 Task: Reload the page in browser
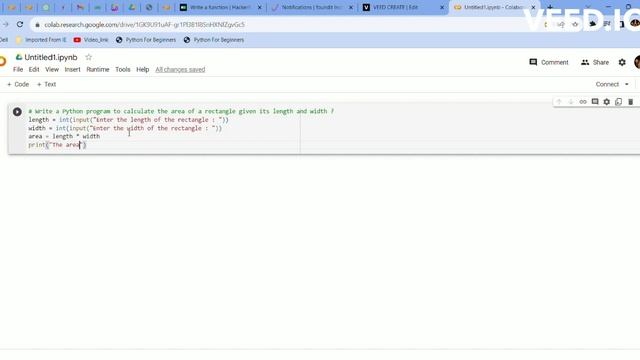tap(20, 24)
